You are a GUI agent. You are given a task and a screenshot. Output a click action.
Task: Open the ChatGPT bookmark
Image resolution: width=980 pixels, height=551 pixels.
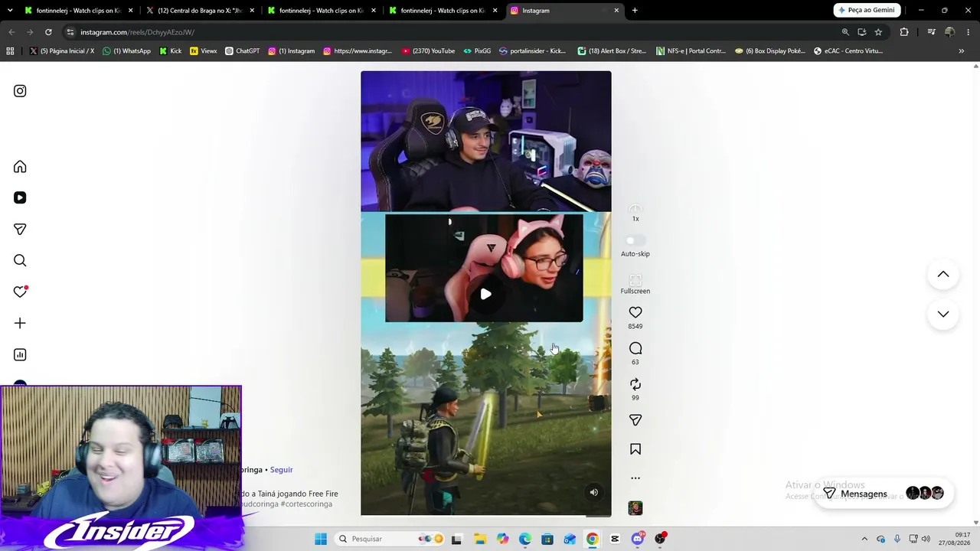click(242, 51)
